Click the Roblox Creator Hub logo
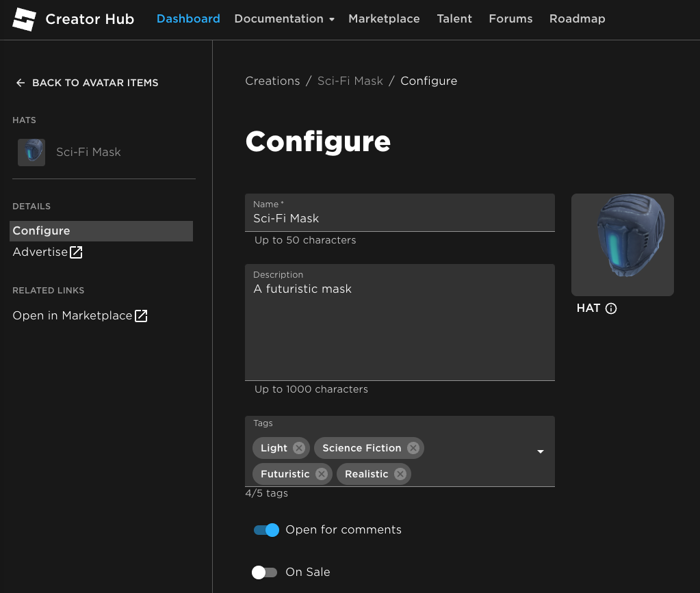This screenshot has width=700, height=593. [24, 19]
